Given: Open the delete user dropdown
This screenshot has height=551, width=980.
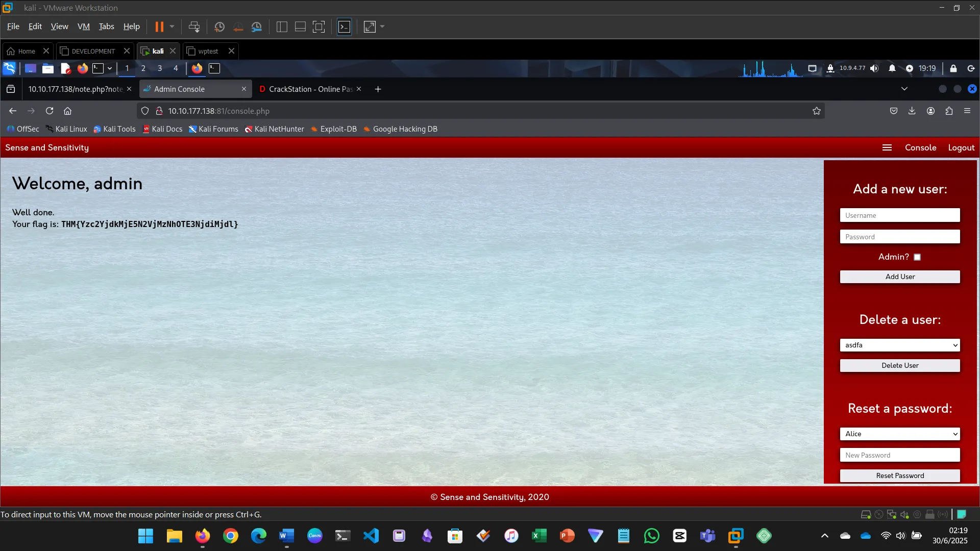Looking at the screenshot, I should pos(899,345).
